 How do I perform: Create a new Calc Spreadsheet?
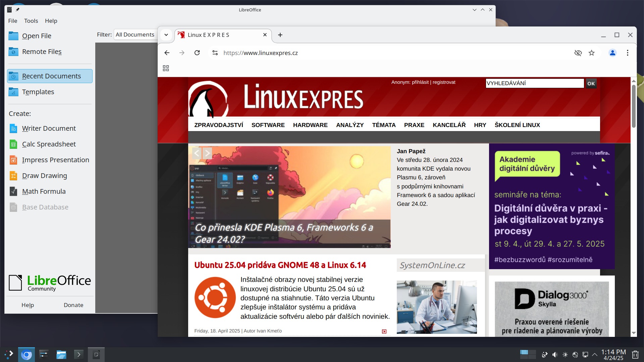pos(49,144)
